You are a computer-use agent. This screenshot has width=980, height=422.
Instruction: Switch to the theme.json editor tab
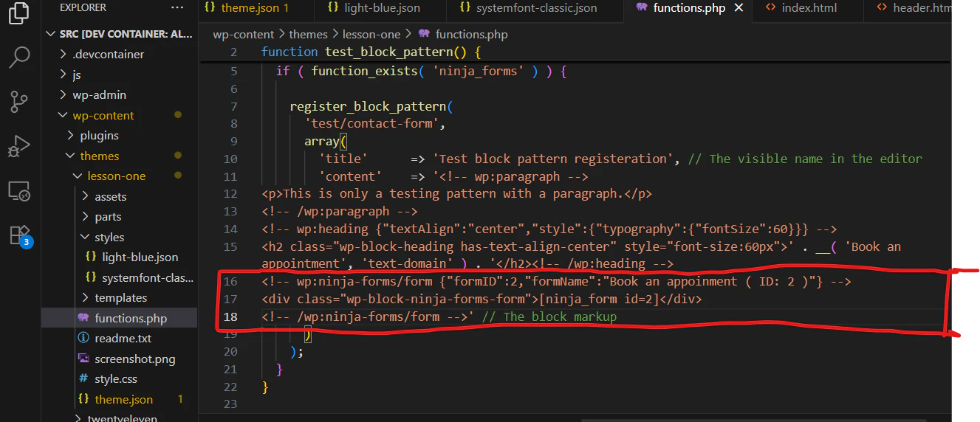tap(256, 8)
